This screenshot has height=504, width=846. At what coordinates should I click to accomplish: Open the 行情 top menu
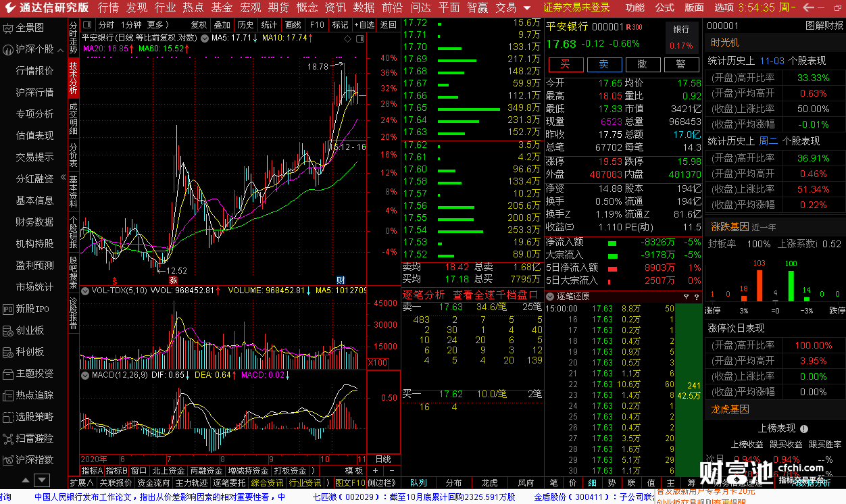pos(108,7)
